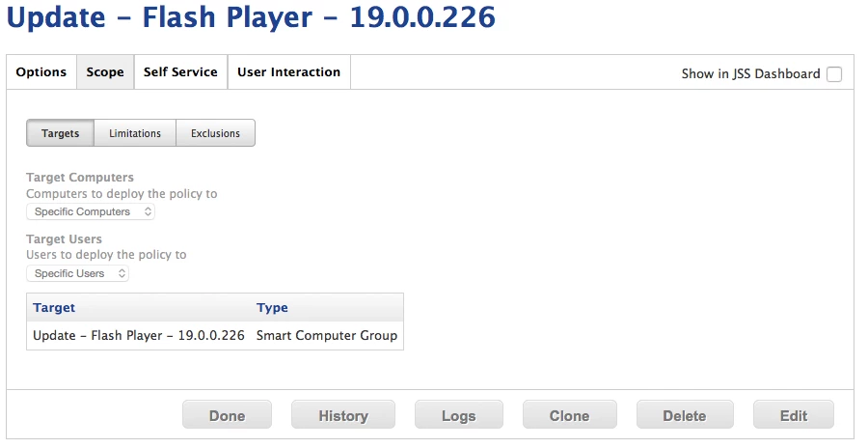Sort by the Type column header

(x=272, y=308)
